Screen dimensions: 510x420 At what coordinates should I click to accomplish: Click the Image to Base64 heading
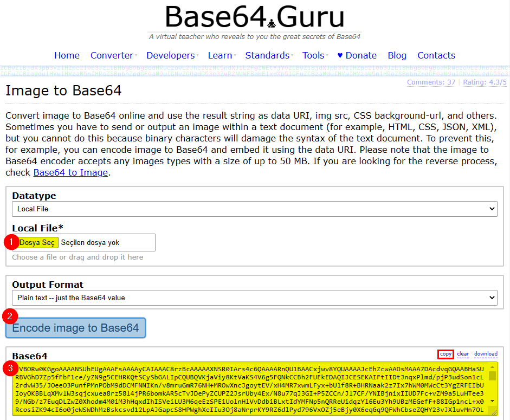click(63, 91)
